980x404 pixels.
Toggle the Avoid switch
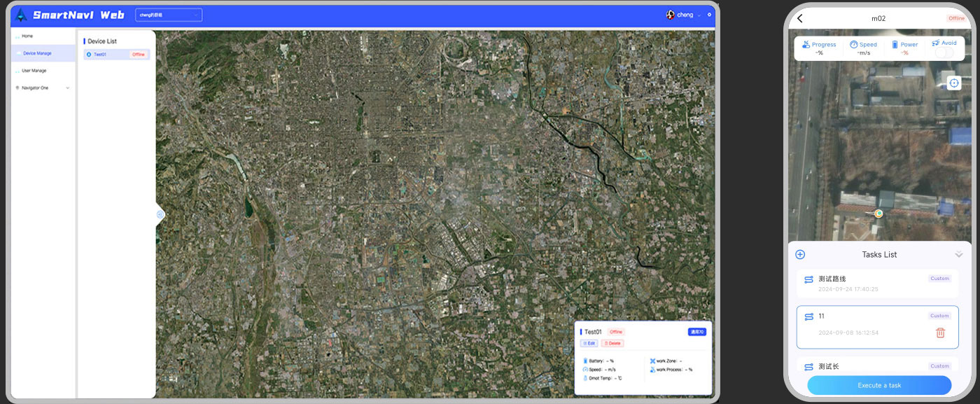pyautogui.click(x=944, y=53)
